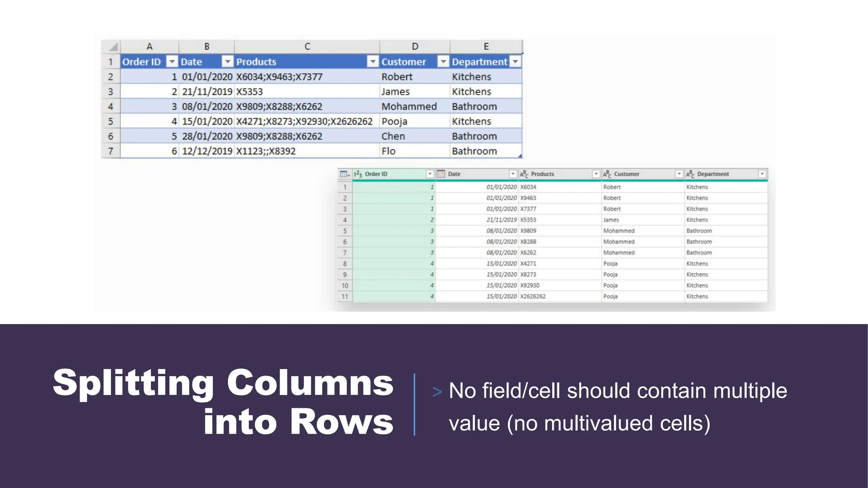Click the Excel table resize handle corner
This screenshot has height=488, width=868.
pyautogui.click(x=520, y=156)
